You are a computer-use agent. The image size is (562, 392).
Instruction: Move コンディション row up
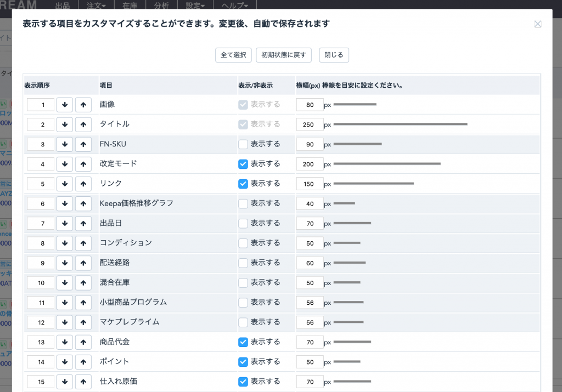tap(83, 243)
